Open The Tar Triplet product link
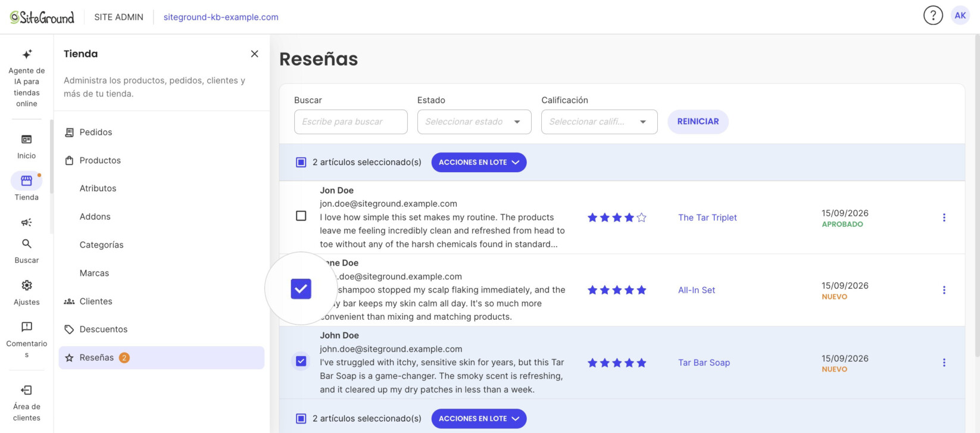980x433 pixels. click(x=707, y=217)
